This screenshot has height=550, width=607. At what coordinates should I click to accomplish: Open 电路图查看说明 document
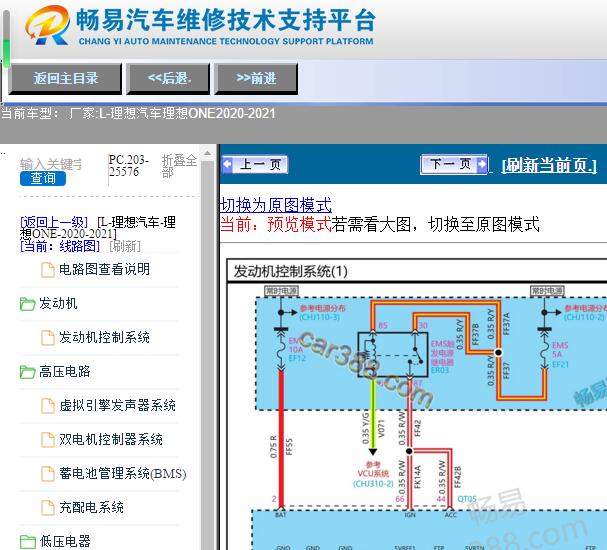(105, 269)
